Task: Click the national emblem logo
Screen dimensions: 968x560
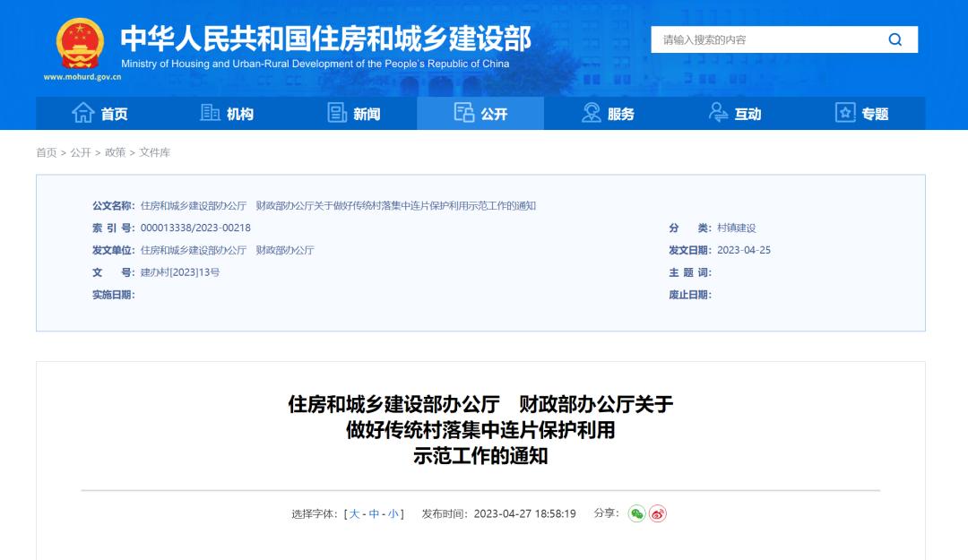Action: (81, 43)
